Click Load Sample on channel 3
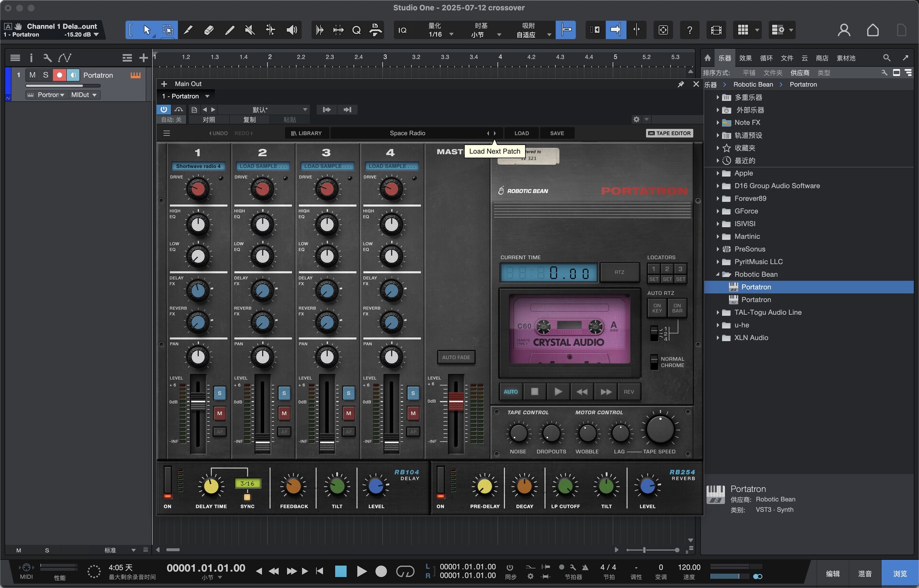Viewport: 919px width, 588px height. 327,166
